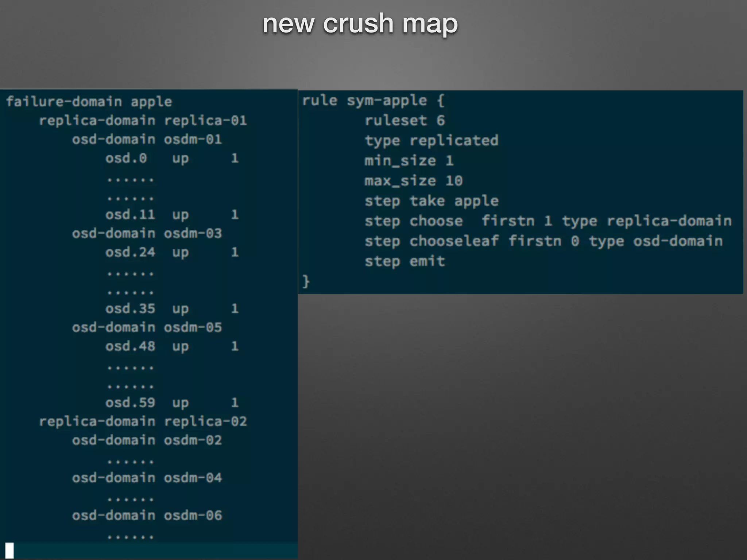Click the "osd.35 up 1" row

tap(172, 309)
